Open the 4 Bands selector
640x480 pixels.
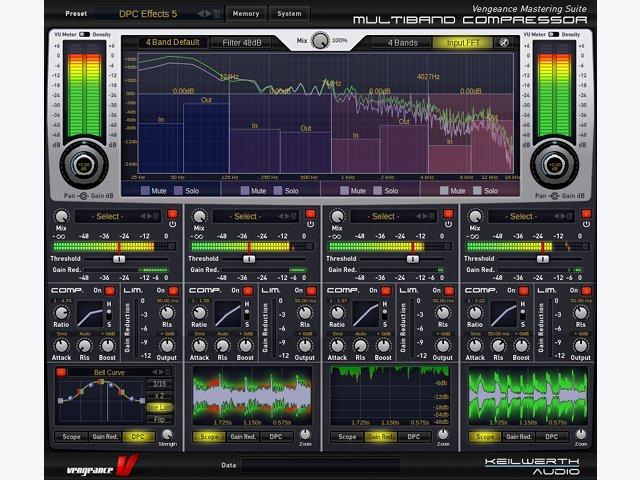point(402,42)
